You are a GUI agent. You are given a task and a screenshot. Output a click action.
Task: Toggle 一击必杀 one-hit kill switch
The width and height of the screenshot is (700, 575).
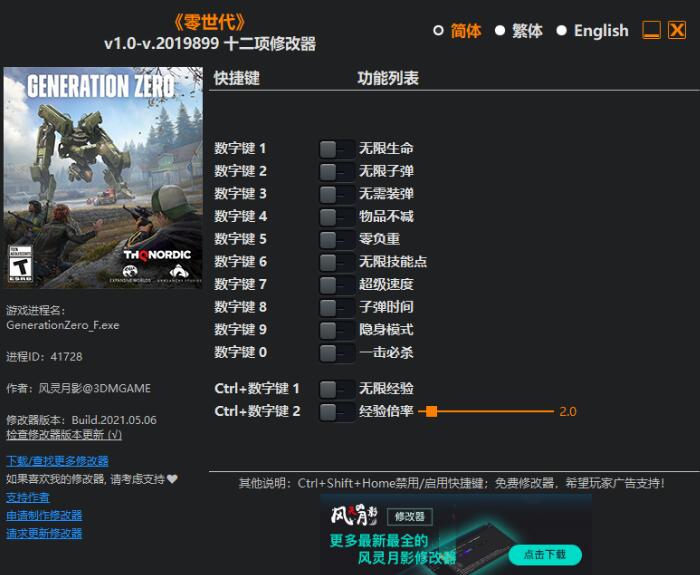click(337, 353)
